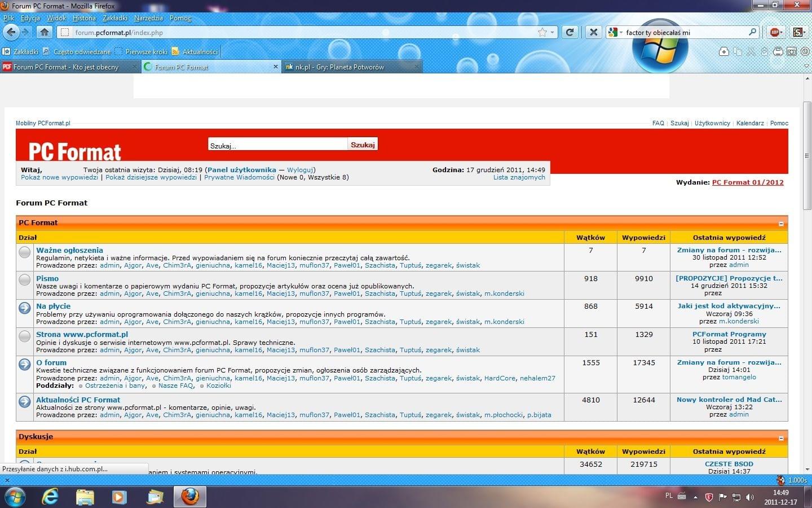Click the grey status icon beside Ważne ogłoszenia
This screenshot has height=508, width=812.
click(x=25, y=252)
